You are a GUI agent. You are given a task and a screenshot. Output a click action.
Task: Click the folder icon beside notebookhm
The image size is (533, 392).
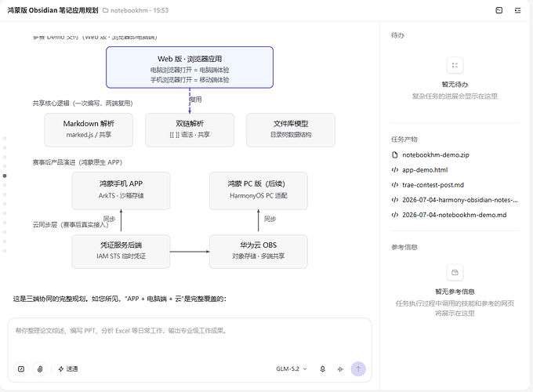click(x=105, y=10)
